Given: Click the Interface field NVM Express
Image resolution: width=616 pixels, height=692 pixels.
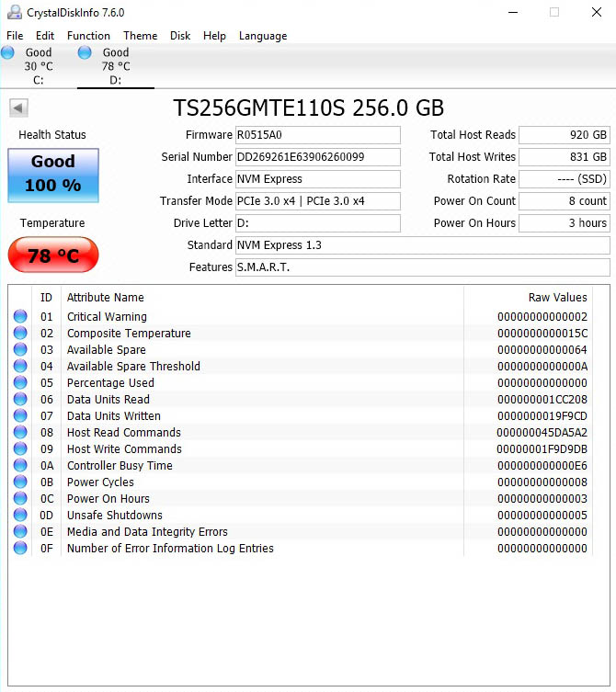Looking at the screenshot, I should [318, 179].
